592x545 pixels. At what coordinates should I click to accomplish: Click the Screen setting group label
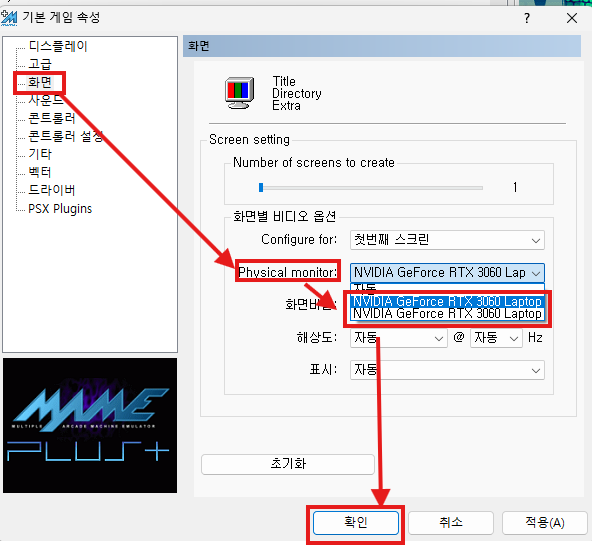coord(250,140)
